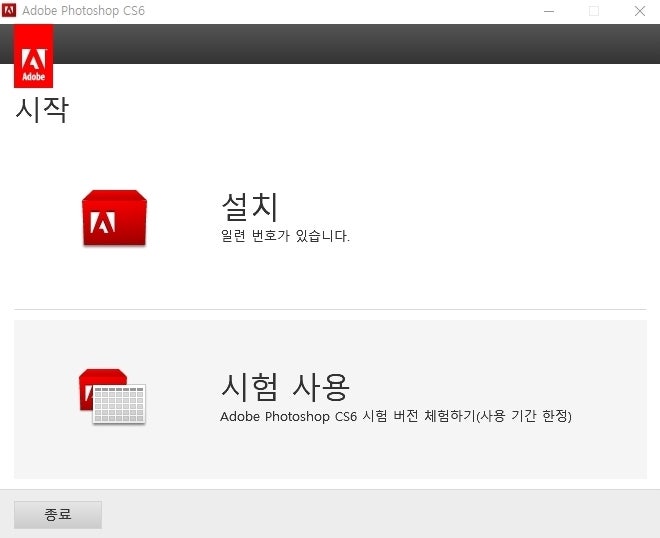This screenshot has height=538, width=660.
Task: Click the trial calendar box icon
Action: click(x=112, y=396)
